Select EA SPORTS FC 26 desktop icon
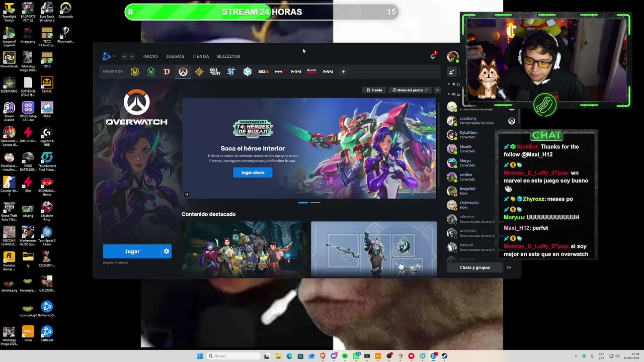The width and height of the screenshot is (644, 362). pyautogui.click(x=28, y=12)
